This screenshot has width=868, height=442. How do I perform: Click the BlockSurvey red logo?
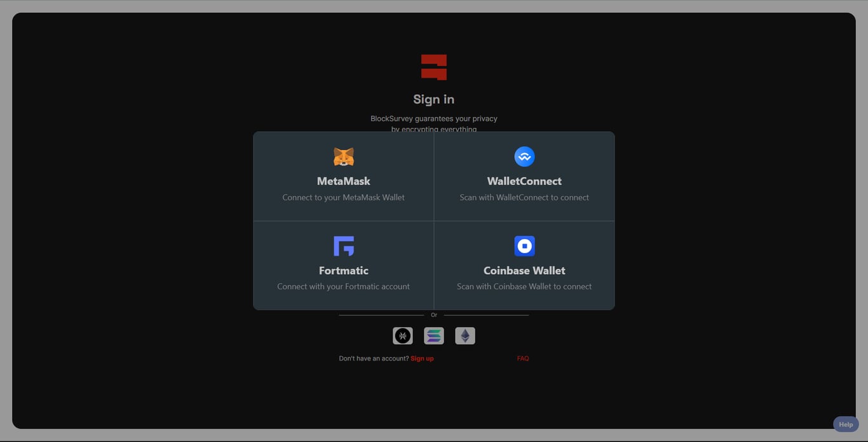pyautogui.click(x=434, y=67)
